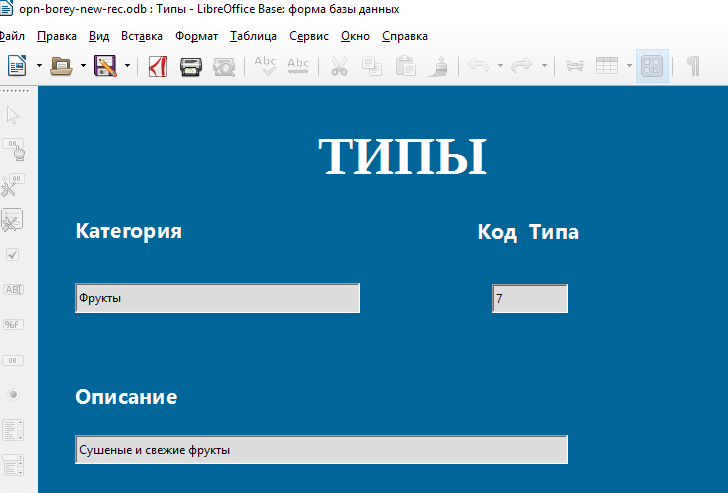Click the New document icon
The height and width of the screenshot is (493, 728).
pos(17,66)
